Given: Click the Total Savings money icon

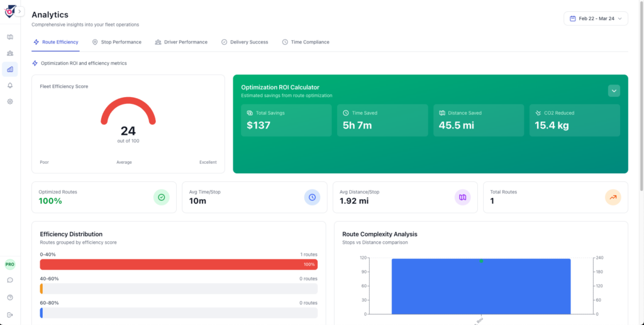Looking at the screenshot, I should point(250,113).
